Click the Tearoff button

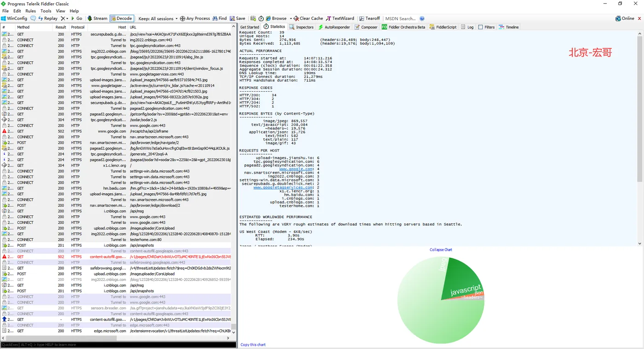pyautogui.click(x=369, y=18)
